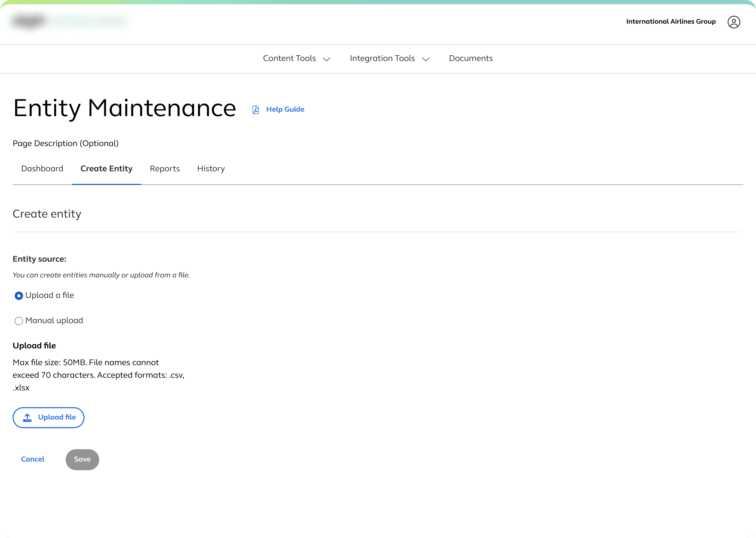Open the Integration Tools menu
The image size is (756, 538).
click(x=382, y=58)
